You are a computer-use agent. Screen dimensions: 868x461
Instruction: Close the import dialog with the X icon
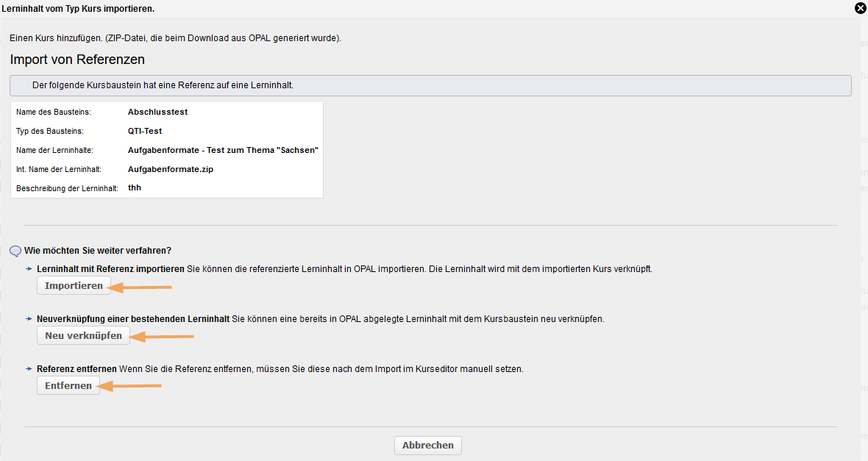click(x=861, y=8)
